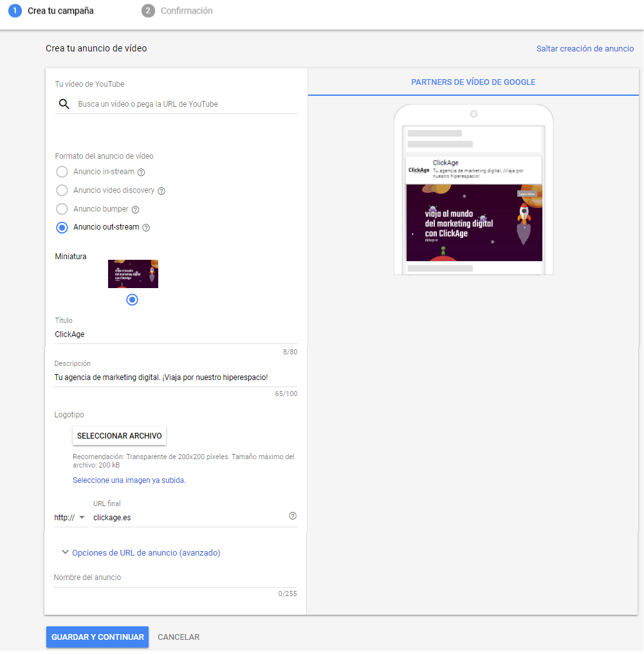Screen dimensions: 644x654
Task: Open the help icon beside Anuncio video discovery
Action: click(161, 190)
